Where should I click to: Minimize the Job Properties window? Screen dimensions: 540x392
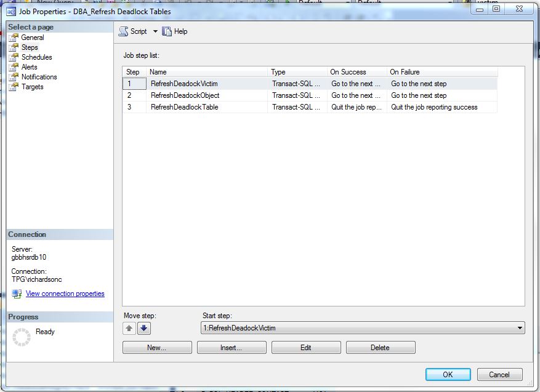(x=480, y=9)
